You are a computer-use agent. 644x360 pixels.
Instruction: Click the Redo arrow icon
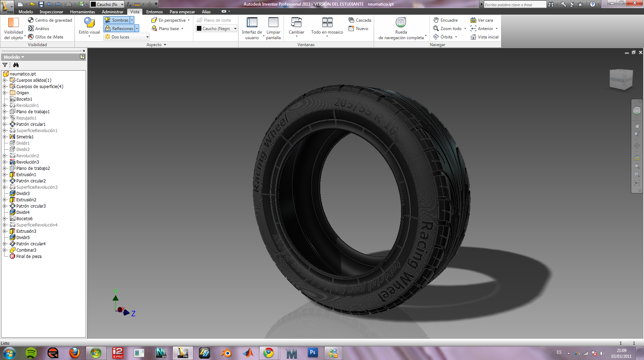point(58,4)
